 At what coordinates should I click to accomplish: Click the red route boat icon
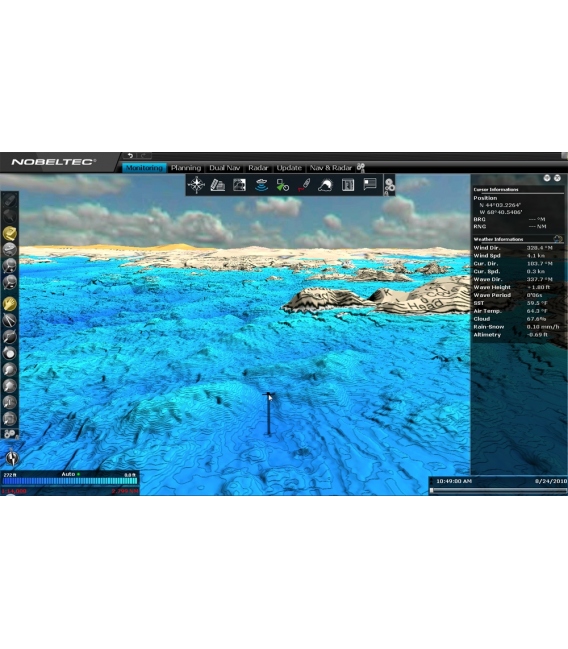[304, 185]
